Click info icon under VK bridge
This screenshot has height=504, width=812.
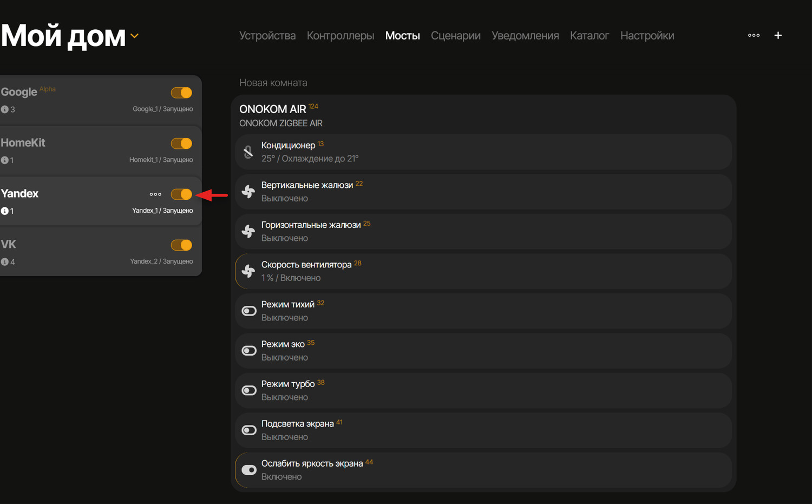pyautogui.click(x=5, y=262)
